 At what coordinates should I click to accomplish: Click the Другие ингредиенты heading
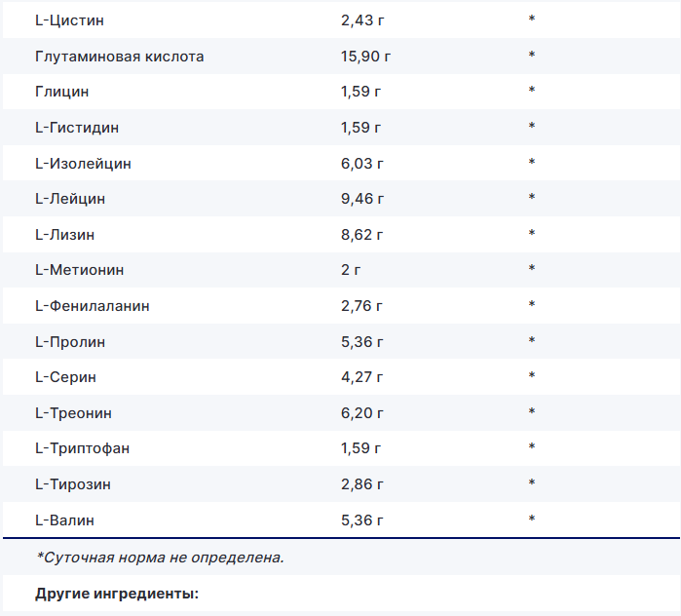[x=117, y=593]
